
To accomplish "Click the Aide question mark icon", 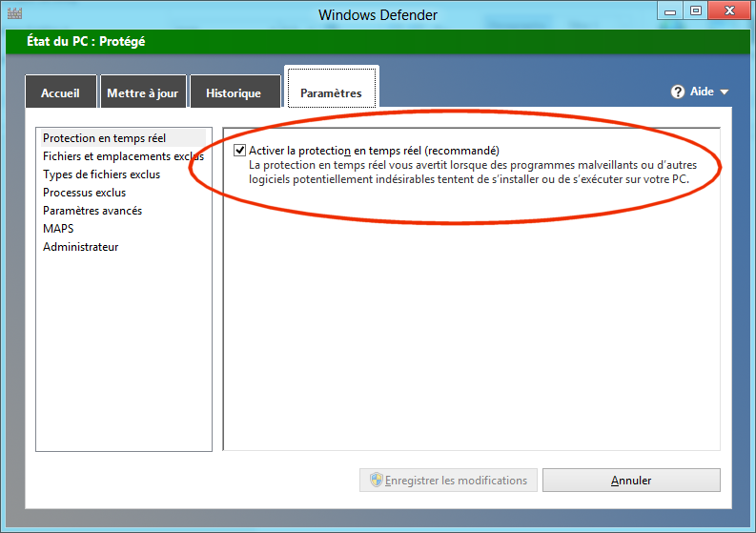I will coord(678,92).
